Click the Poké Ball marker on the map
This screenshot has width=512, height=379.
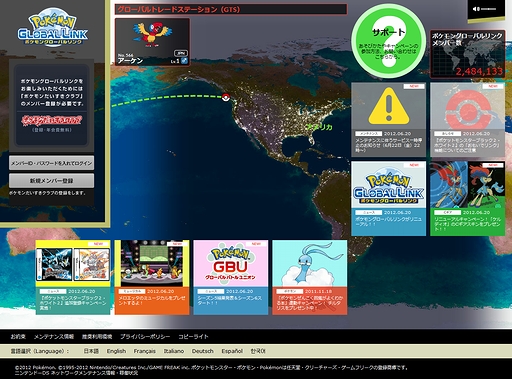[226, 97]
